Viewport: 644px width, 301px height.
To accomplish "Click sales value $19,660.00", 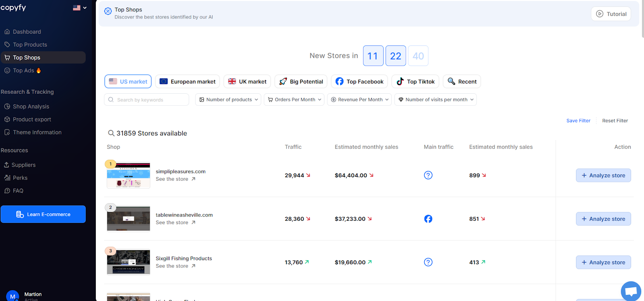I will [350, 262].
